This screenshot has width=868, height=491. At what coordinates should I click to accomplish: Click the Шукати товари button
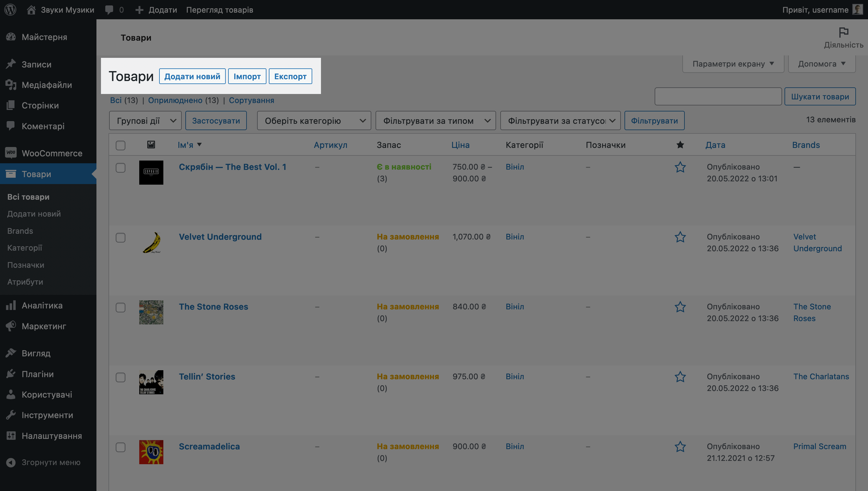click(820, 96)
